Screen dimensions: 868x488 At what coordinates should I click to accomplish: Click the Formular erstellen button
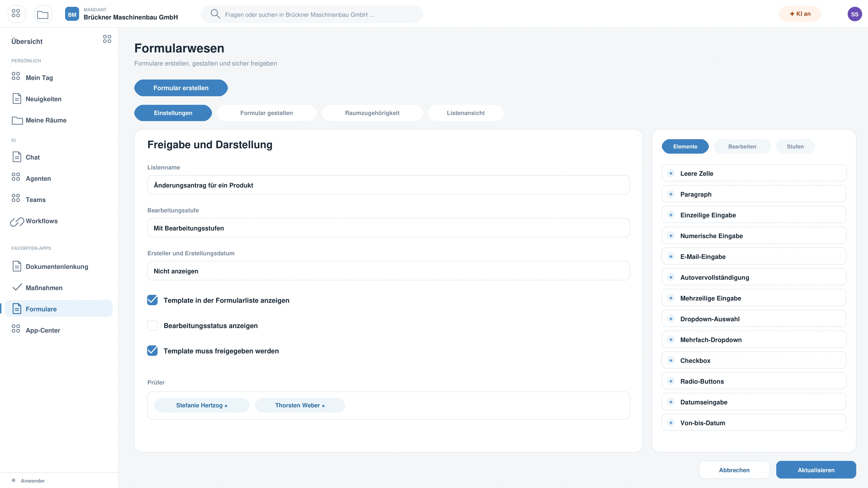point(181,88)
